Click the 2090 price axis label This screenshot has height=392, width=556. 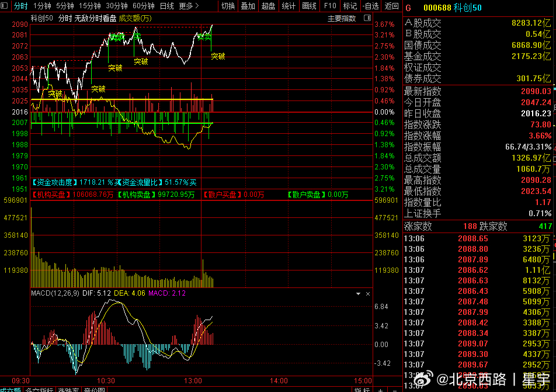click(x=20, y=25)
